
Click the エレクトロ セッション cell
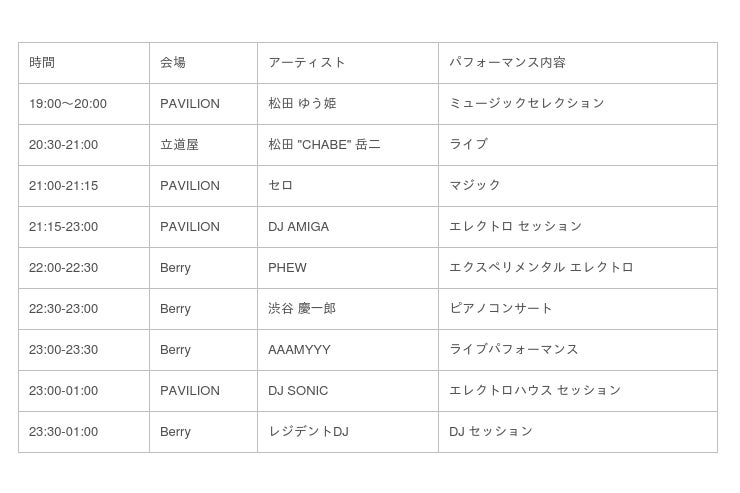(x=516, y=227)
